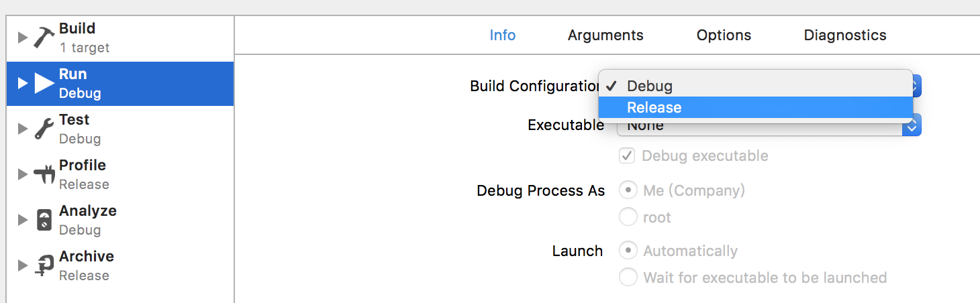Switch to the Arguments tab
Screen dimensions: 980x303
605,36
